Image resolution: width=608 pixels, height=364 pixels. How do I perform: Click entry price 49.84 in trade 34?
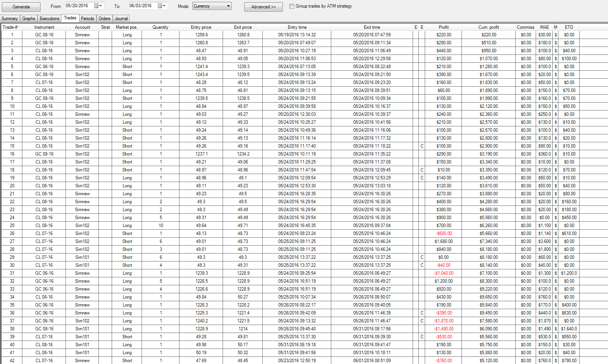201,297
